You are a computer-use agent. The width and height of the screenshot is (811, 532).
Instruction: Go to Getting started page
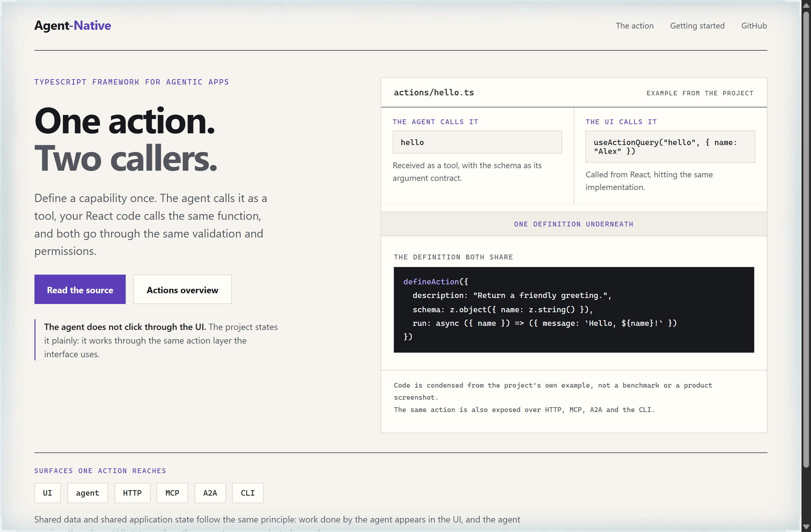(x=697, y=26)
